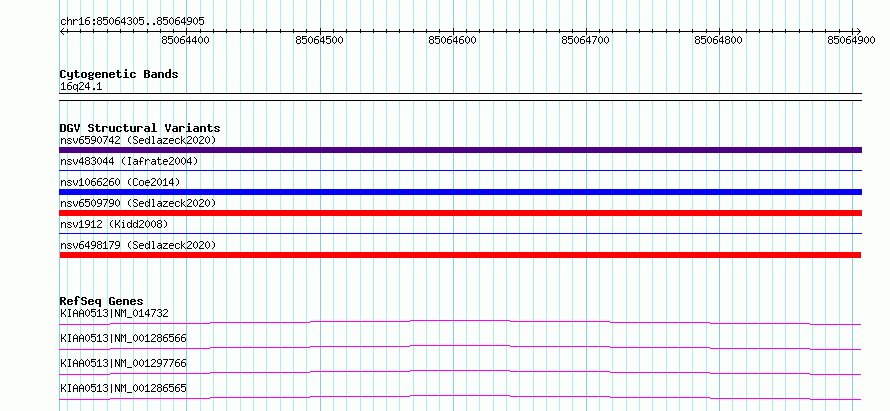Click the nsv1066260 (Coe2014) variant label
Image resolution: width=890 pixels, height=411 pixels.
point(120,182)
